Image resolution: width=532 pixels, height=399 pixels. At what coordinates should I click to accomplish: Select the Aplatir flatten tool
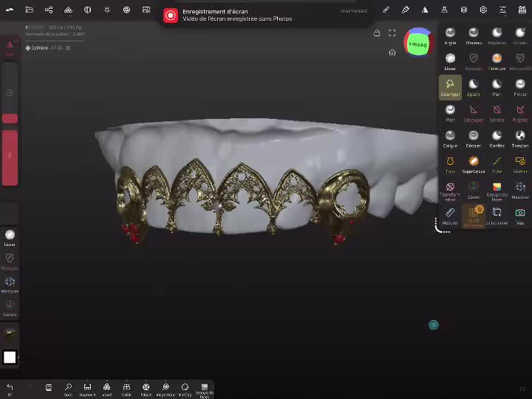[x=473, y=87]
